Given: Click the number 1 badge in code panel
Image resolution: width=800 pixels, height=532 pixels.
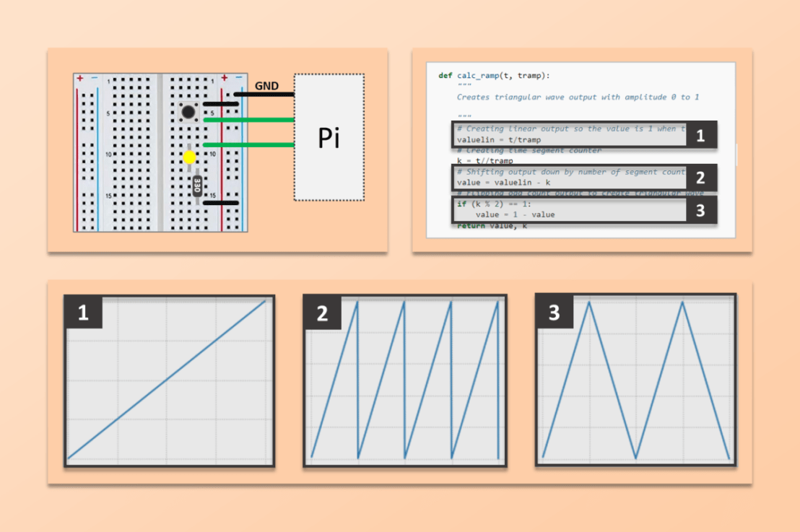Looking at the screenshot, I should 700,135.
